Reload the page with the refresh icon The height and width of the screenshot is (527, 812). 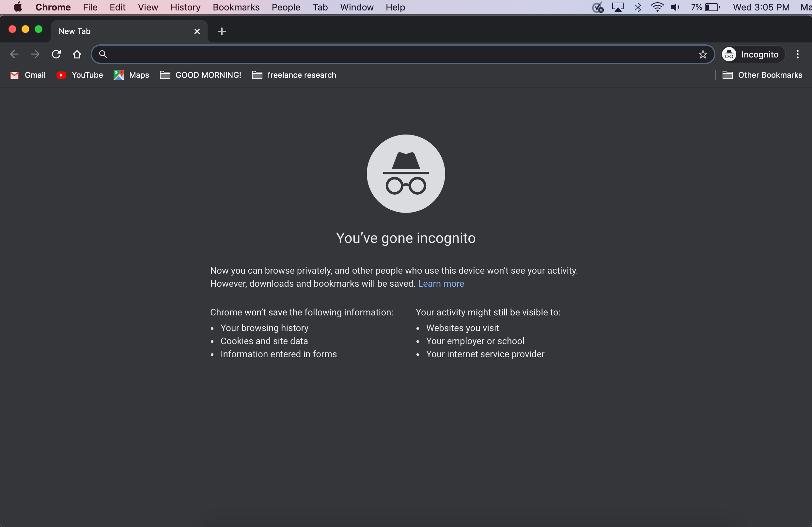(x=56, y=54)
